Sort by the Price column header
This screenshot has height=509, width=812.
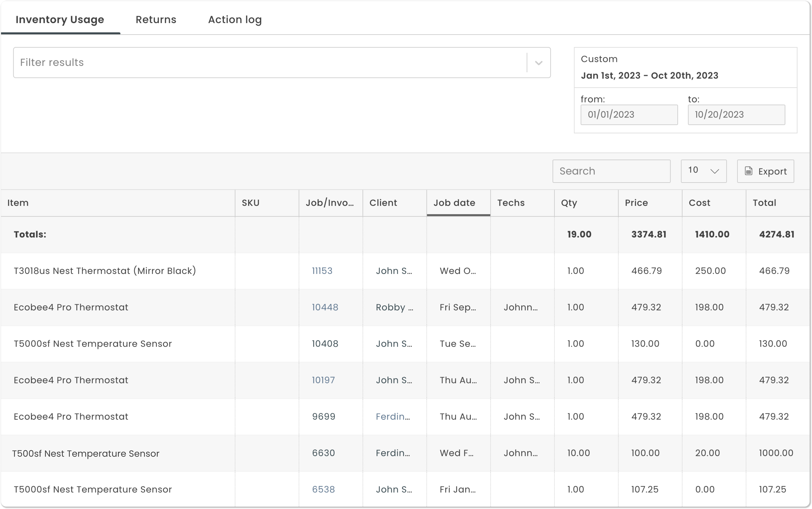coord(650,203)
